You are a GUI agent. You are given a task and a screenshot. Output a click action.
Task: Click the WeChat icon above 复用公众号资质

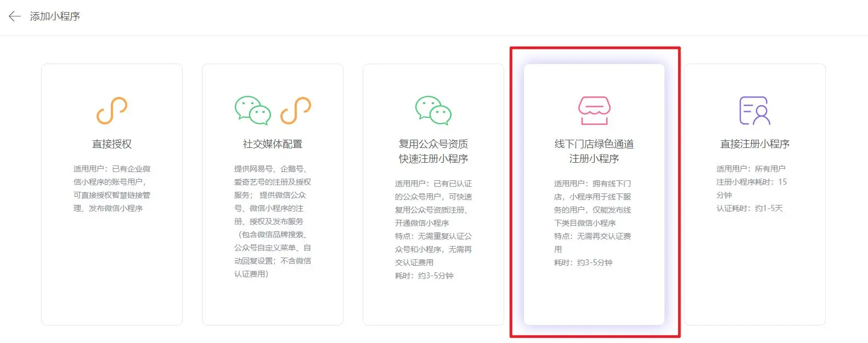click(433, 111)
